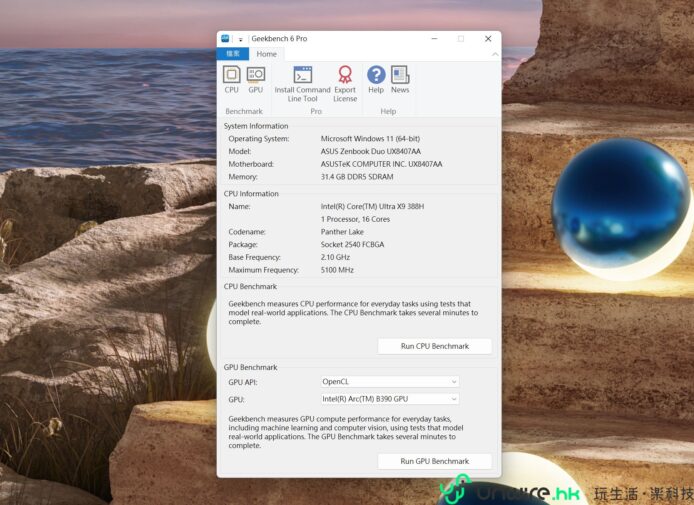
Task: Start the Run GPU Benchmark button
Action: click(435, 461)
